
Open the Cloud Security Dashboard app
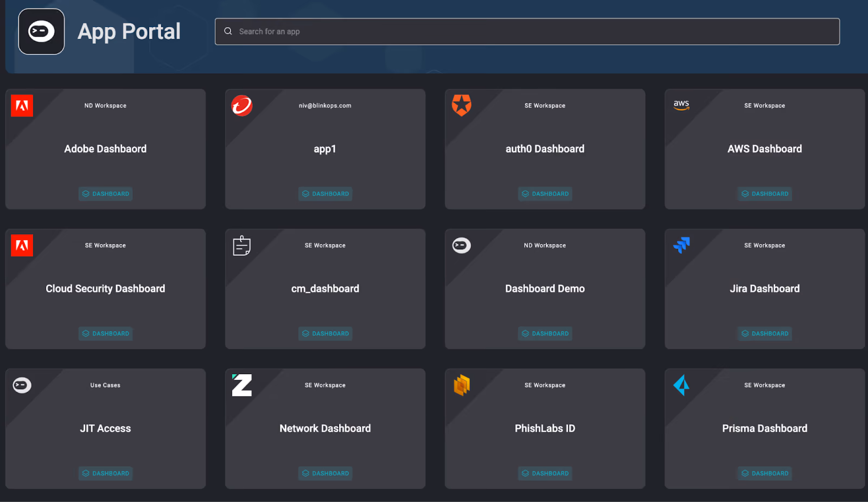click(x=105, y=289)
